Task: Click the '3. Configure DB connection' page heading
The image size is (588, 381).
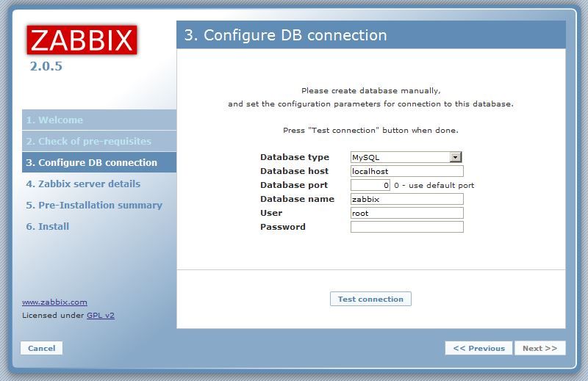Action: coord(286,35)
